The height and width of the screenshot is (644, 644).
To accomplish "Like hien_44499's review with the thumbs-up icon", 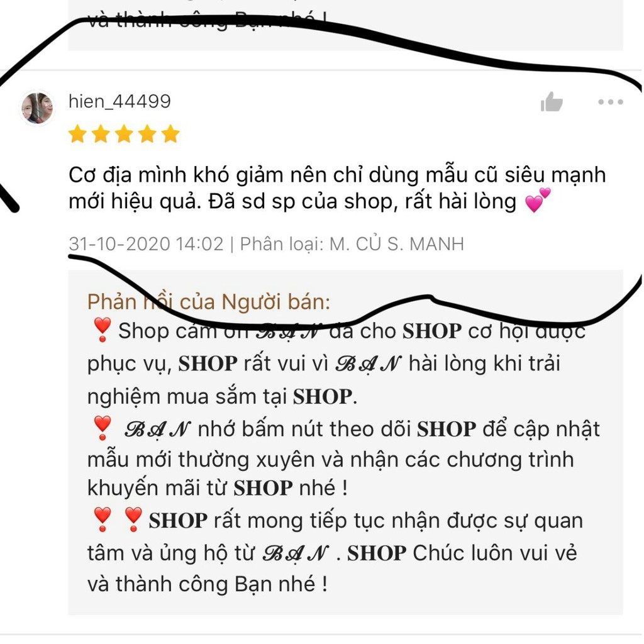I will [x=552, y=102].
